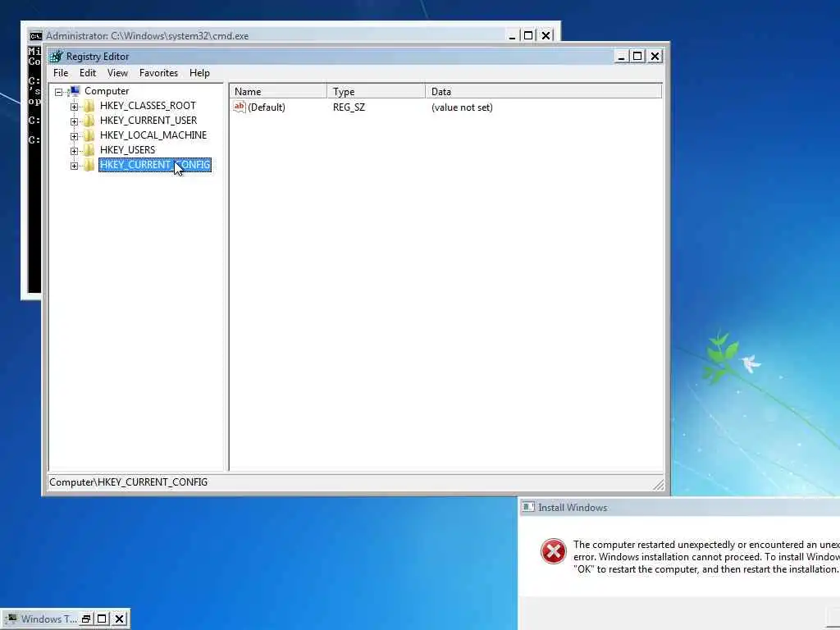Image resolution: width=840 pixels, height=630 pixels.
Task: Select the HKEY_CLASSES_ROOT tree item
Action: pos(148,106)
